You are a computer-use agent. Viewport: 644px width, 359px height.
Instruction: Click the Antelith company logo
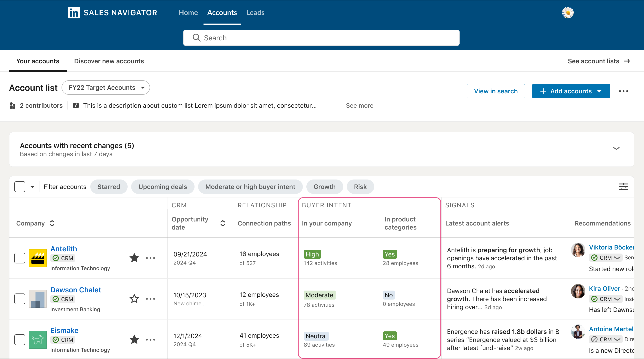pyautogui.click(x=38, y=258)
